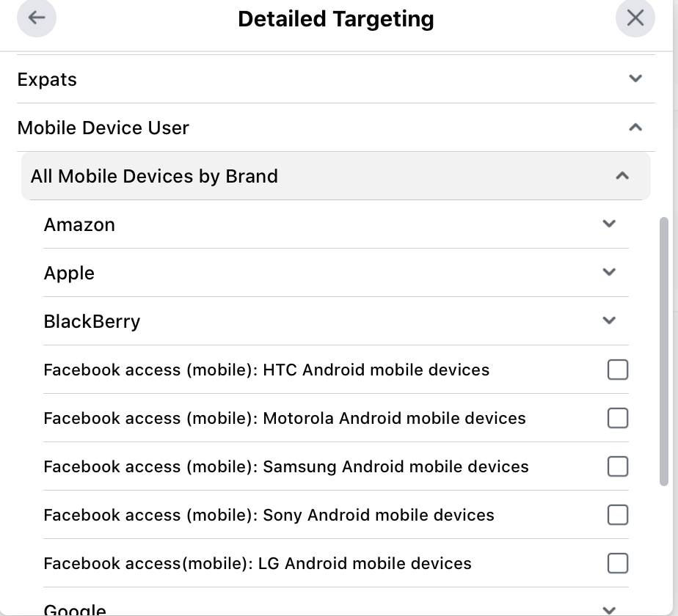This screenshot has width=678, height=616.
Task: Enable Samsung Android mobile devices checkbox
Action: tap(618, 466)
